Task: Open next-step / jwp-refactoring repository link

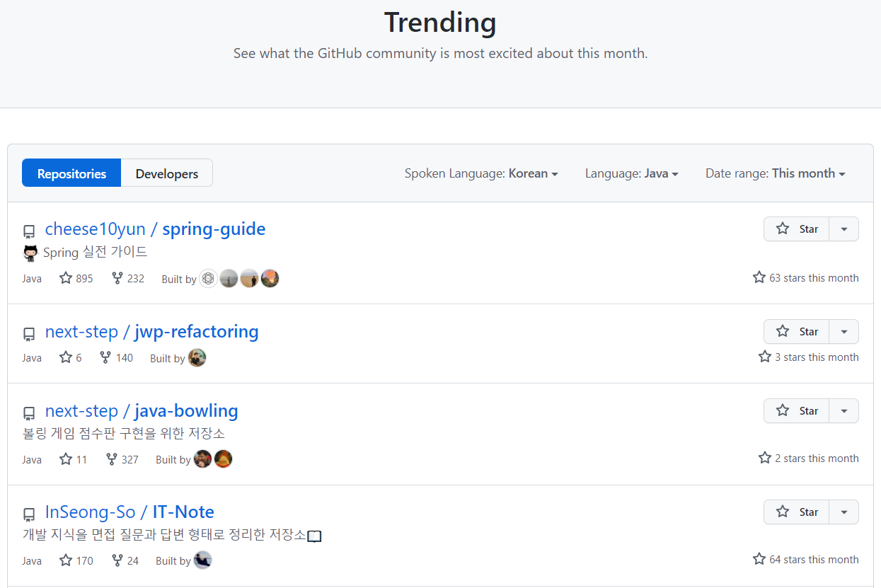Action: pyautogui.click(x=151, y=331)
